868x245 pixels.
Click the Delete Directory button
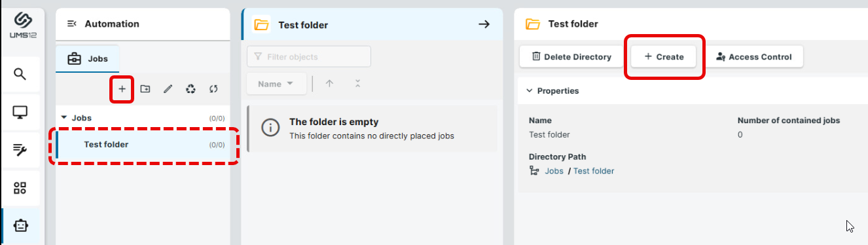tap(571, 56)
